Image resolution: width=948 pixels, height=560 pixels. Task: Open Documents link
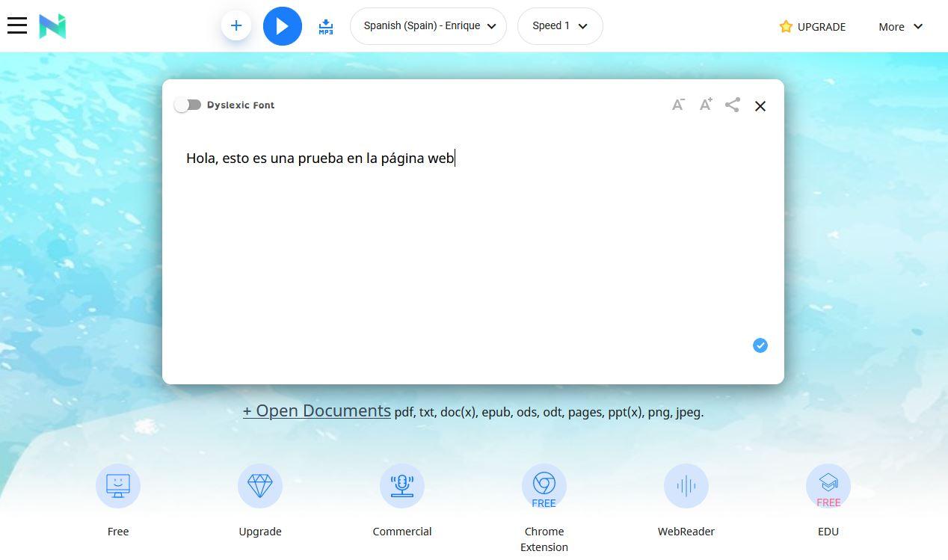317,410
